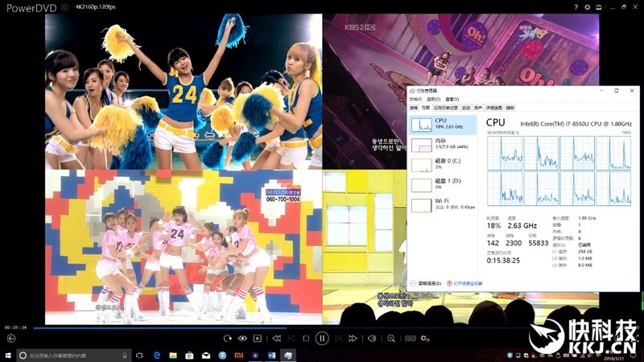Click the Windows search box on taskbar
This screenshot has height=362, width=644.
click(x=72, y=355)
